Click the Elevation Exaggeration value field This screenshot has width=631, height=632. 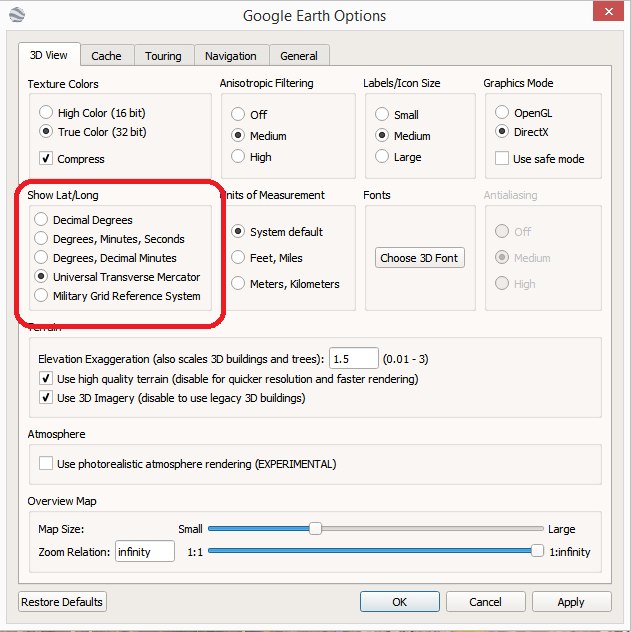tap(354, 358)
